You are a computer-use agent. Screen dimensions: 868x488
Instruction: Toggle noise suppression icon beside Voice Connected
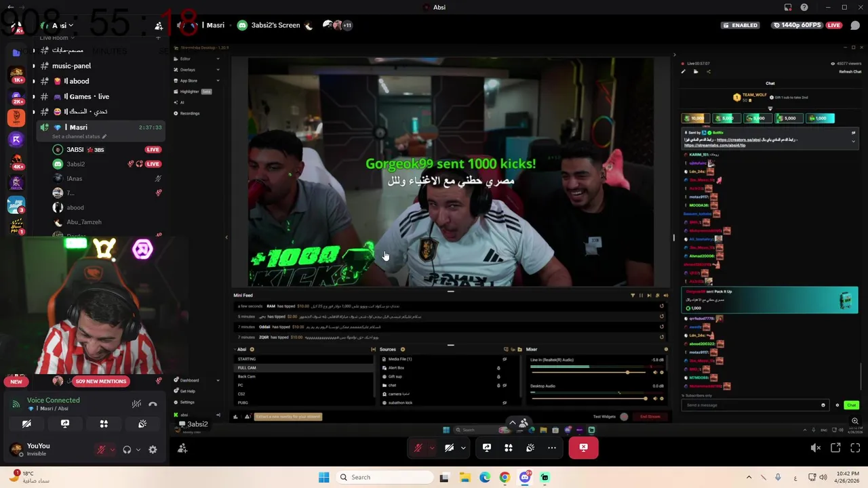coord(136,404)
